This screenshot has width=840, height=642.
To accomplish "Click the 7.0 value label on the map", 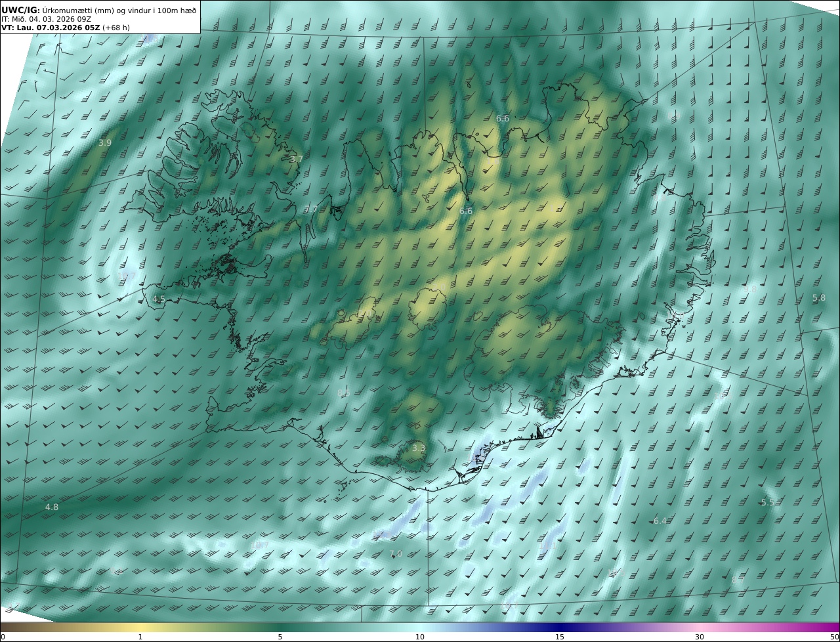I will (396, 554).
